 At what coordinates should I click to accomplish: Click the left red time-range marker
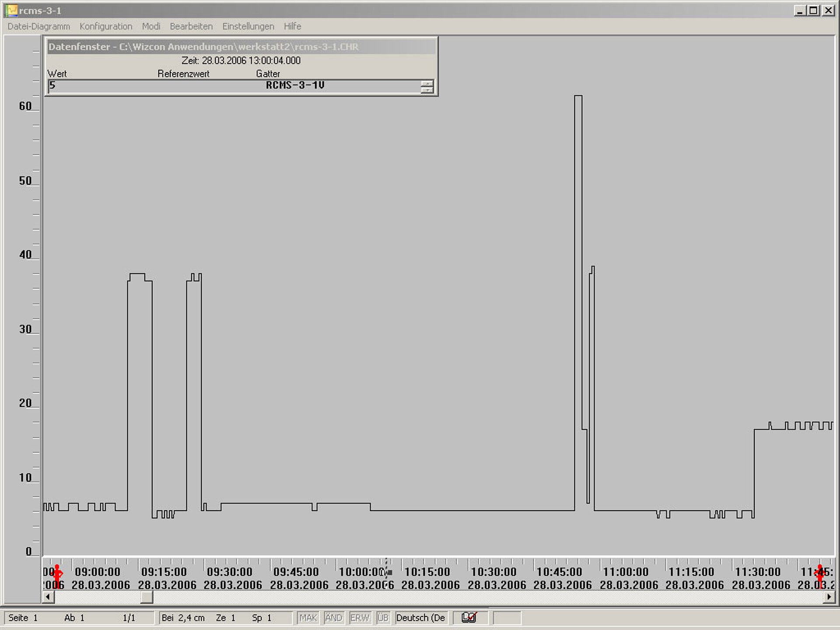57,573
